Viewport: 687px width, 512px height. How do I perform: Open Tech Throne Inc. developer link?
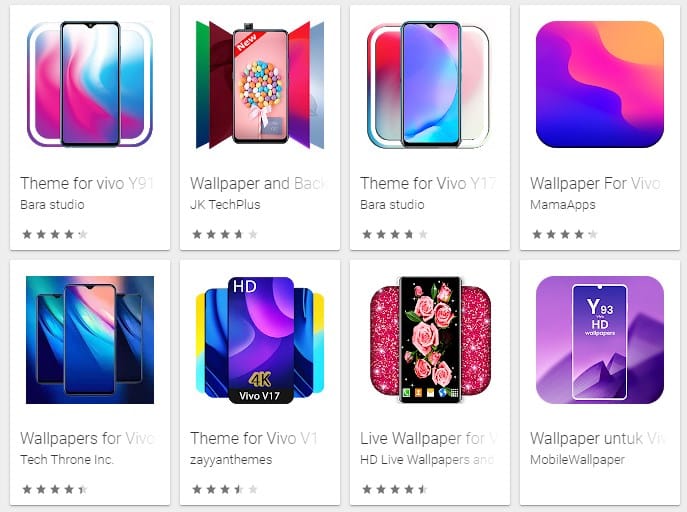click(67, 459)
